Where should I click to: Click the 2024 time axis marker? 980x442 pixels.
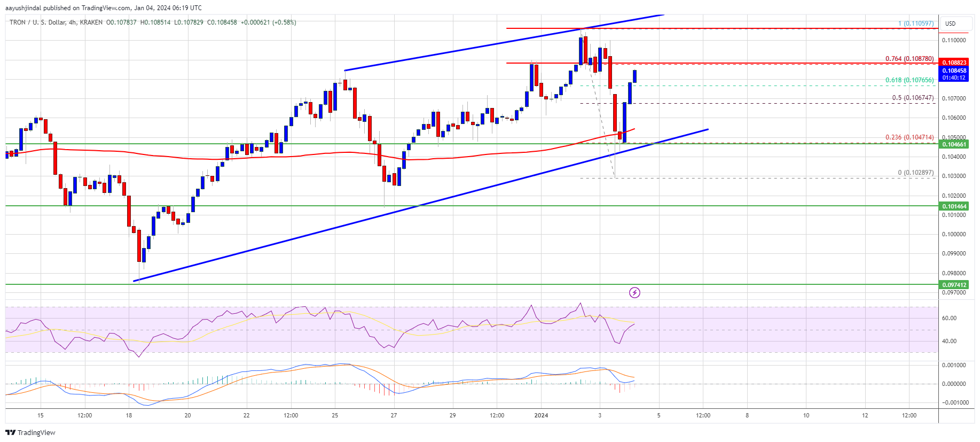tap(541, 415)
